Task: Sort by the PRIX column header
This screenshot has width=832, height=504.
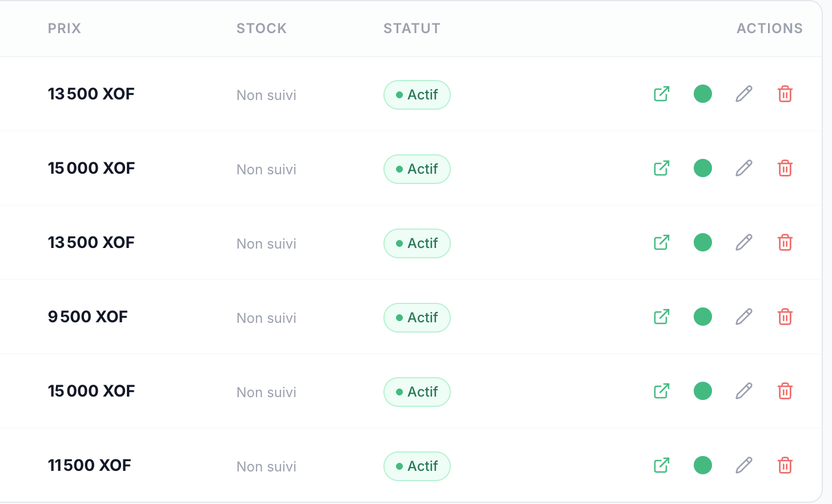Action: tap(65, 29)
